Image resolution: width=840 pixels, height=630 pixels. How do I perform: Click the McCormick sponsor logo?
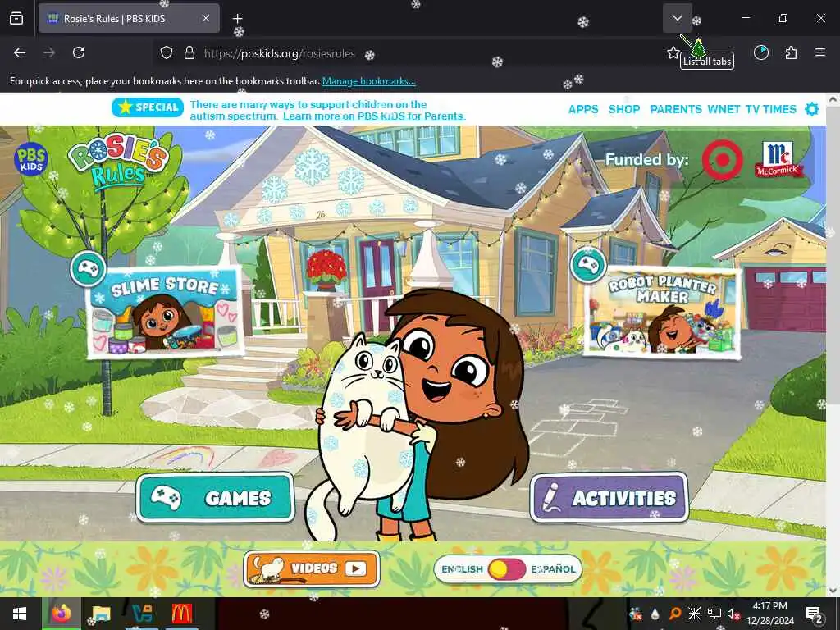point(778,159)
